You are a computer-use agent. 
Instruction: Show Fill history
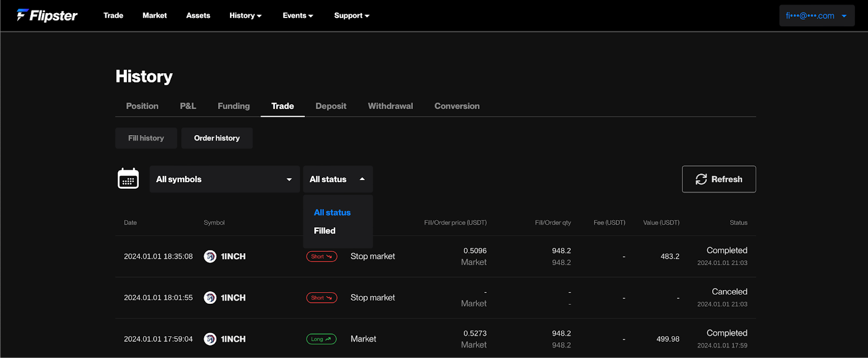(146, 138)
